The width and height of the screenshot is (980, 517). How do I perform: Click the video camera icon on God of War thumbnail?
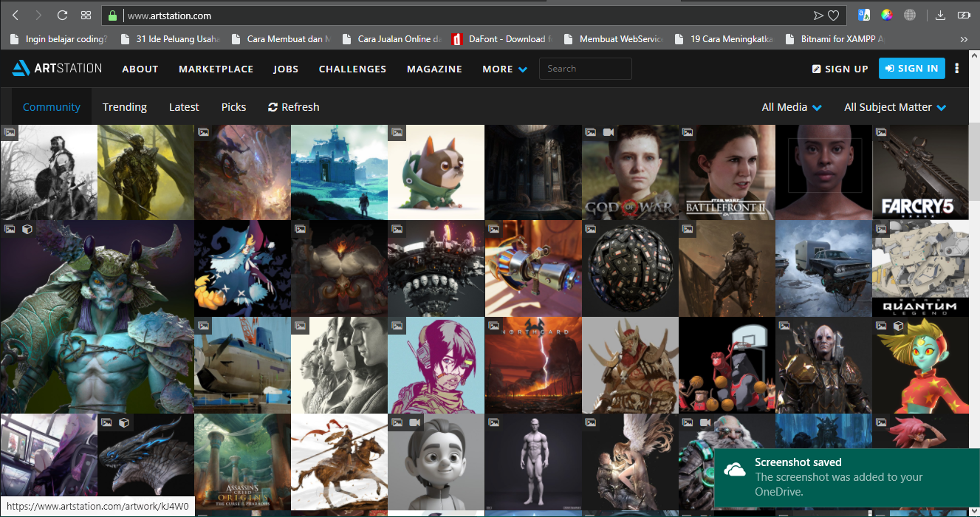(609, 132)
